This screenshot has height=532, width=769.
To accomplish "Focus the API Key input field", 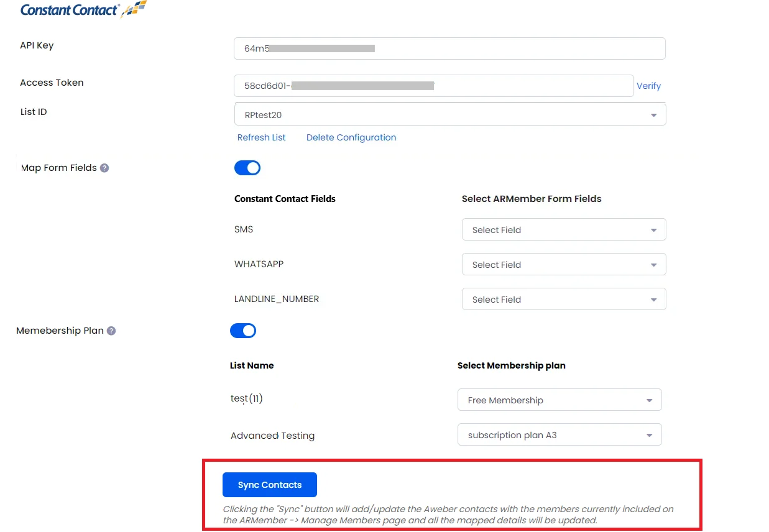I will pyautogui.click(x=449, y=48).
